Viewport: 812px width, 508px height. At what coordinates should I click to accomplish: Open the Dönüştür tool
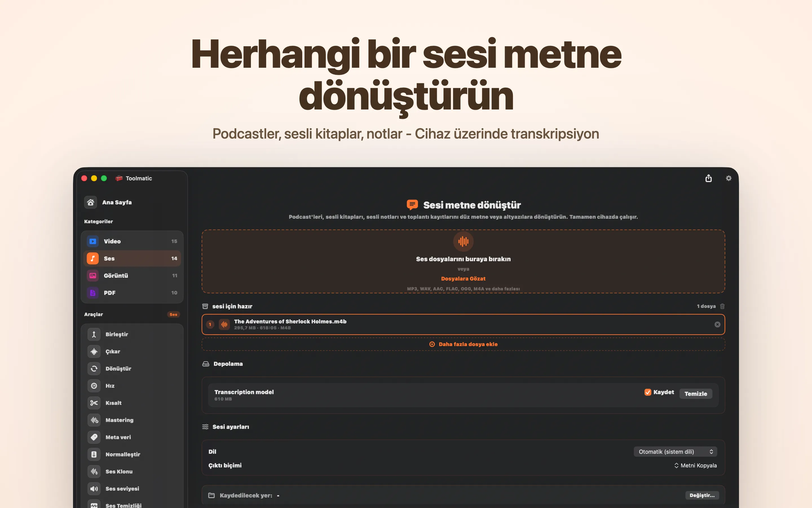click(132, 369)
